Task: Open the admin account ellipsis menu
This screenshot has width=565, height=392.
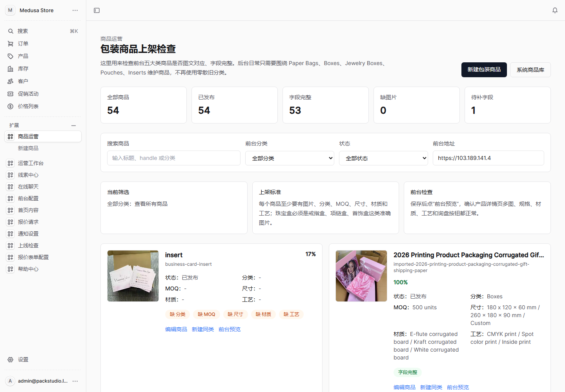Action: pos(75,381)
